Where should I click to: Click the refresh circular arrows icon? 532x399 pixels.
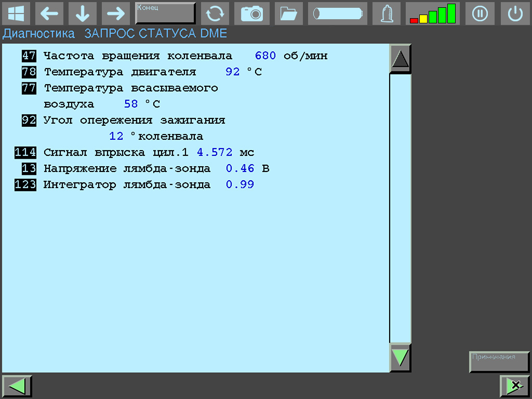(x=215, y=14)
